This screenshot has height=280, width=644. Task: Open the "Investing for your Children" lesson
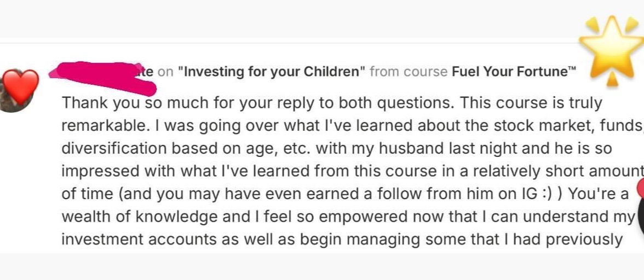(x=271, y=72)
